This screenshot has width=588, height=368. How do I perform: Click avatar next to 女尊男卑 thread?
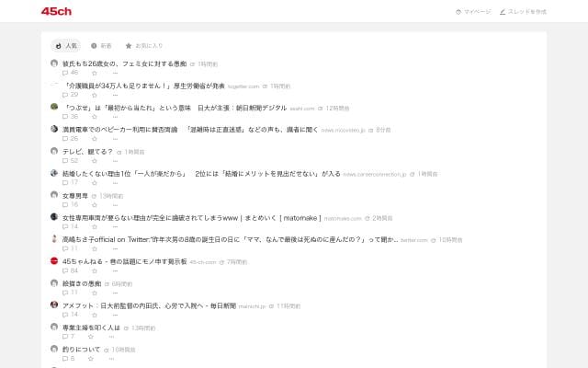[54, 195]
